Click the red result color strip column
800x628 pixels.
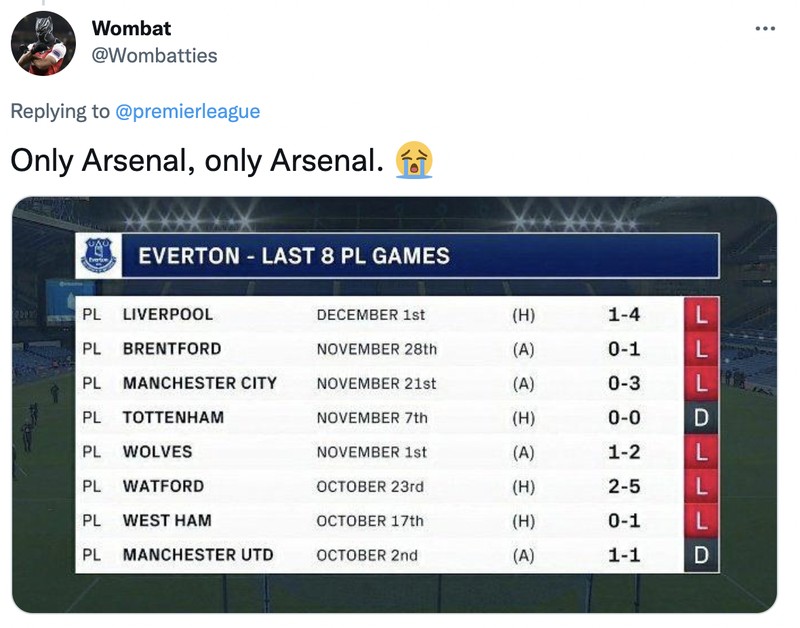[x=701, y=434]
